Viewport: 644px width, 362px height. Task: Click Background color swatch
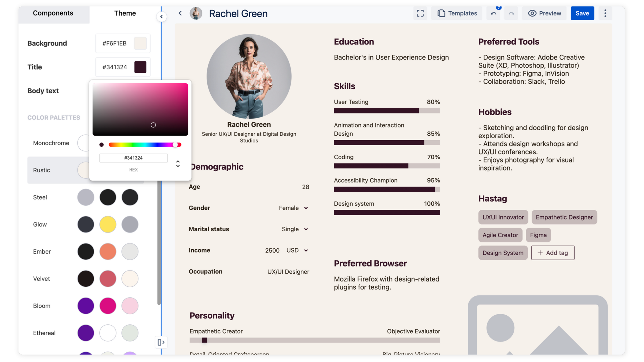(140, 43)
